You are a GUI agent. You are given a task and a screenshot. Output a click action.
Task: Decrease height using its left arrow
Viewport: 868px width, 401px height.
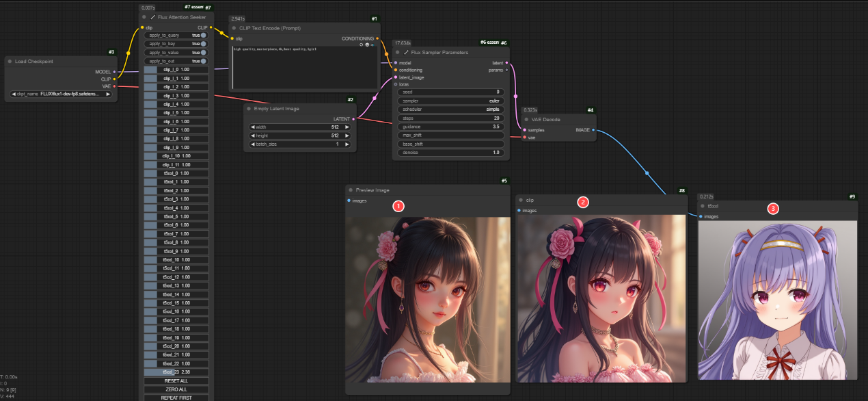tap(252, 135)
